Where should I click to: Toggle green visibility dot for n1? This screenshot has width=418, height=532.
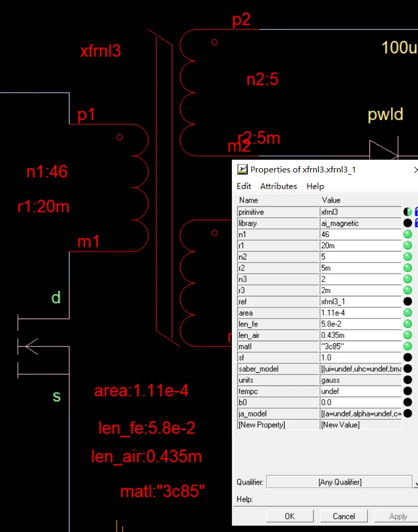point(407,235)
